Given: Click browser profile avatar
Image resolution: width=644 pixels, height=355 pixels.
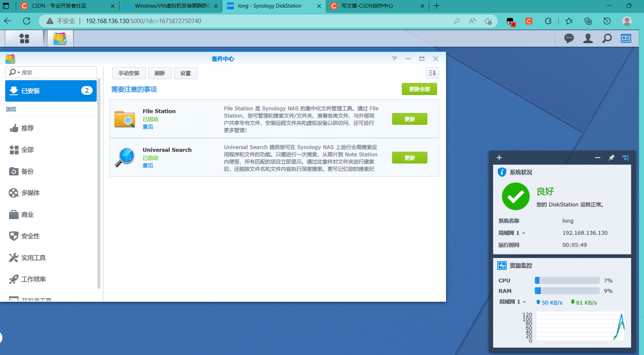Looking at the screenshot, I should (627, 21).
